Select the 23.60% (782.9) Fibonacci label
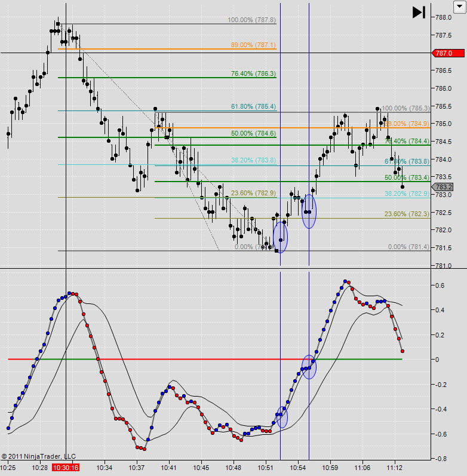The width and height of the screenshot is (467, 476). pos(253,193)
